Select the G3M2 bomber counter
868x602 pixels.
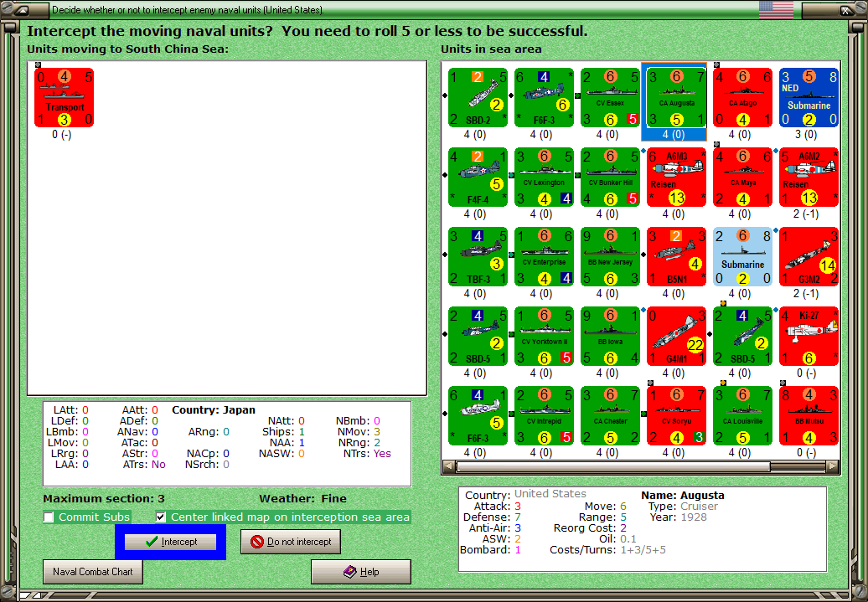(x=809, y=257)
